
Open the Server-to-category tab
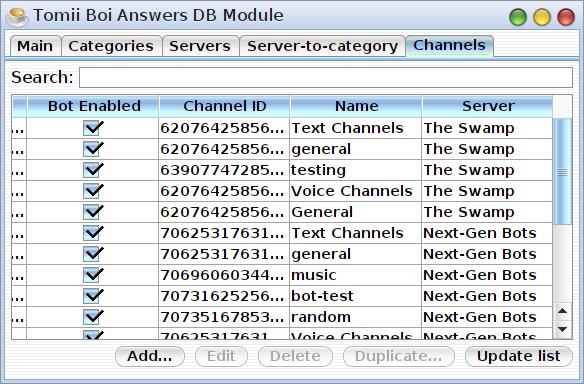click(322, 46)
